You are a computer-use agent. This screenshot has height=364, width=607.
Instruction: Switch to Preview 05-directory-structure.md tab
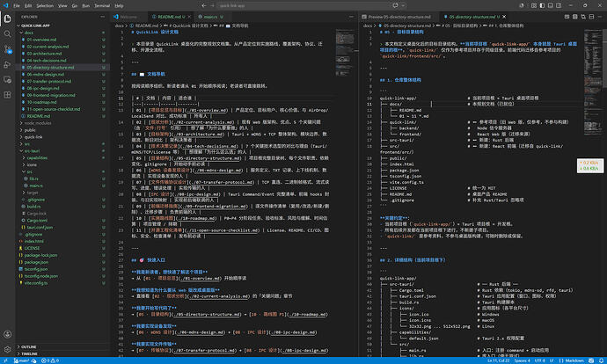(399, 17)
